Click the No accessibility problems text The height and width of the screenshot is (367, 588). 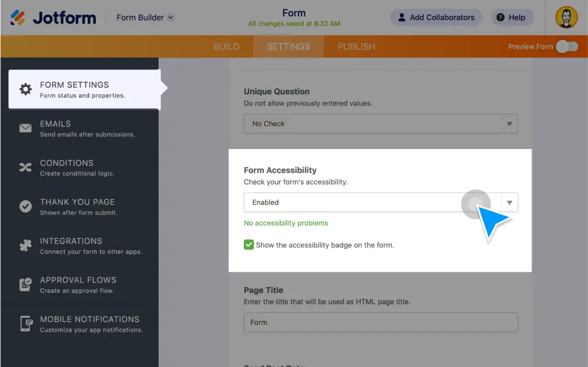285,223
